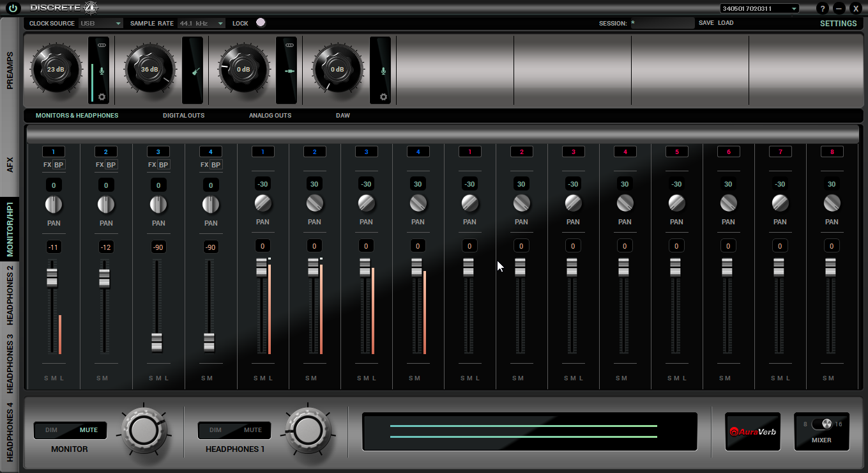This screenshot has height=473, width=868.
Task: Open the MONITORS & HEADPHONES routing tab
Action: (77, 116)
